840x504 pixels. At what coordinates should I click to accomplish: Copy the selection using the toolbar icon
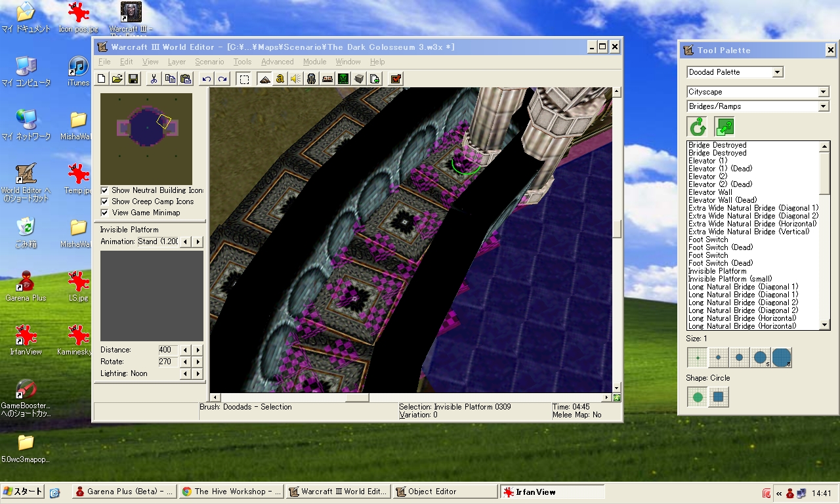(170, 79)
